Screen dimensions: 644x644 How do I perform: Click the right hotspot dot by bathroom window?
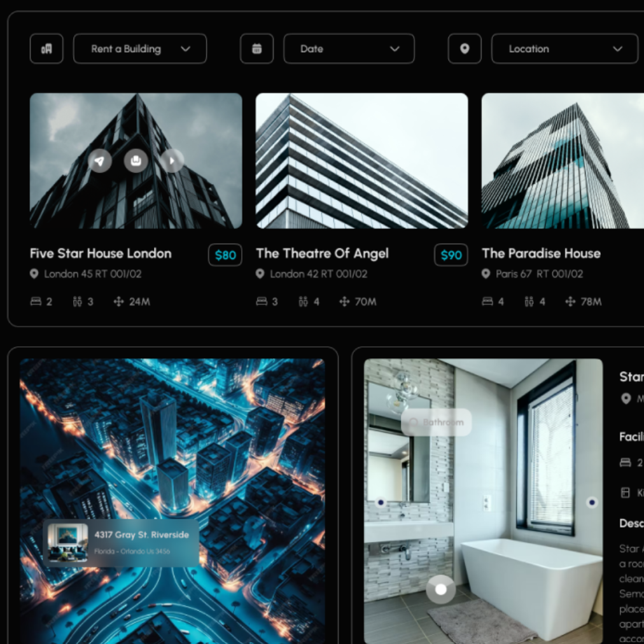coord(592,502)
